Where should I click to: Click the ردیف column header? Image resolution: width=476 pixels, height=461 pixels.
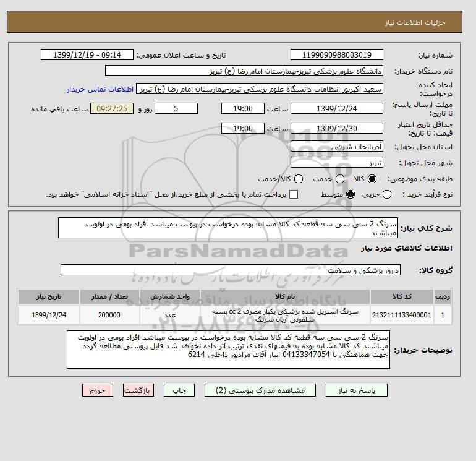[x=443, y=296]
